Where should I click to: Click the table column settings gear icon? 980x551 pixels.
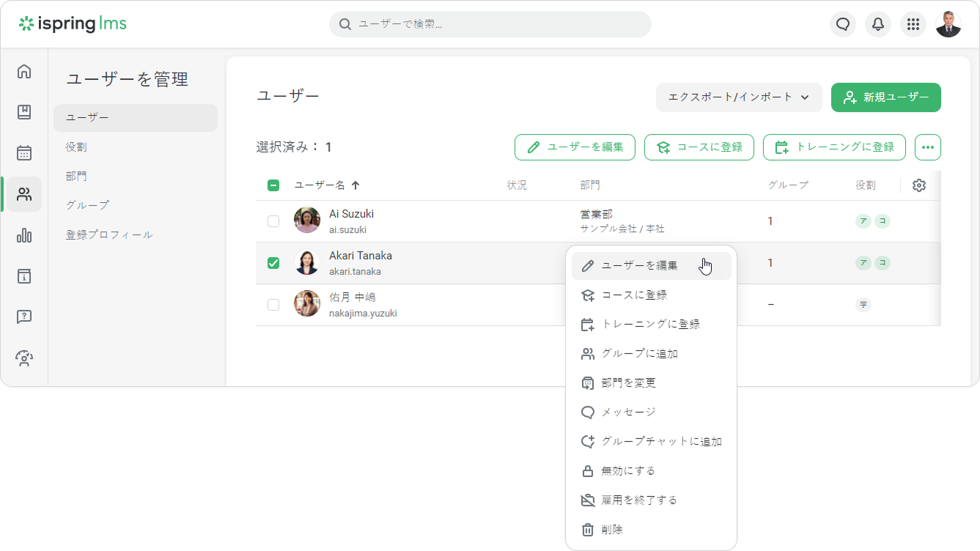click(919, 185)
